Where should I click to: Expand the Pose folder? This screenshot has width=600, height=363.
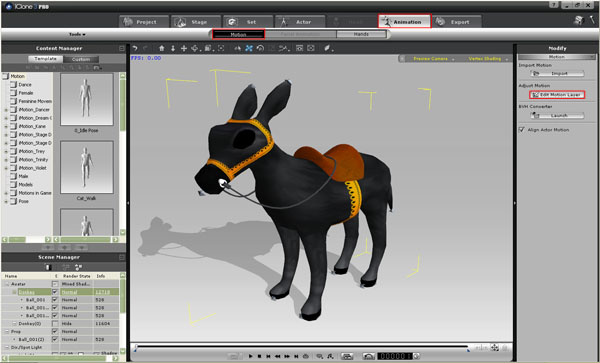(x=6, y=202)
